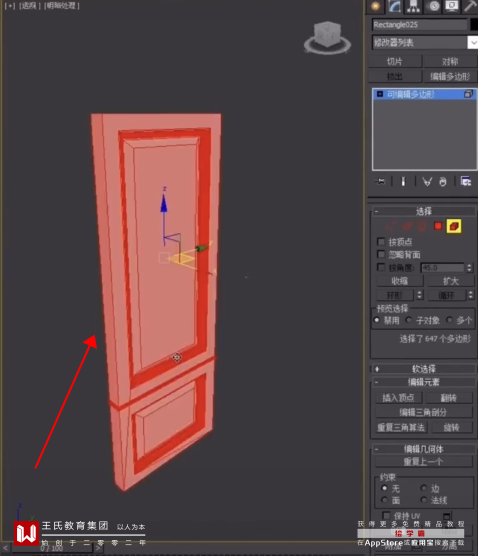Click the 收缩 (Shrink) button
This screenshot has height=556, width=478.
pos(400,281)
